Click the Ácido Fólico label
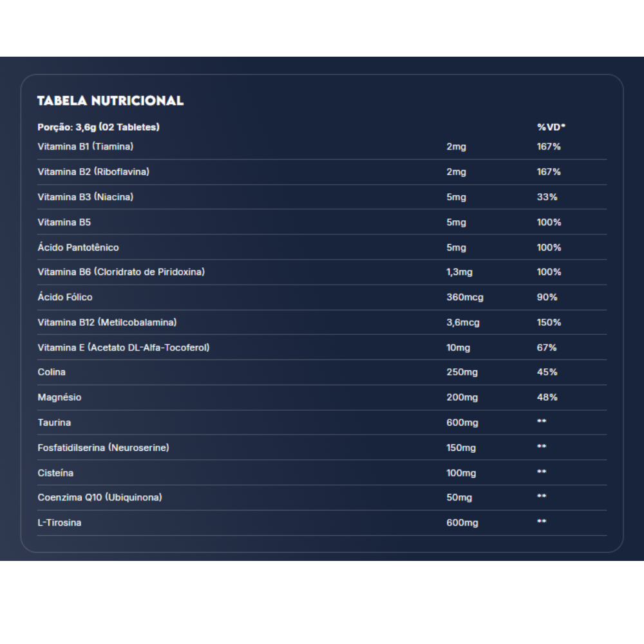 coord(65,297)
